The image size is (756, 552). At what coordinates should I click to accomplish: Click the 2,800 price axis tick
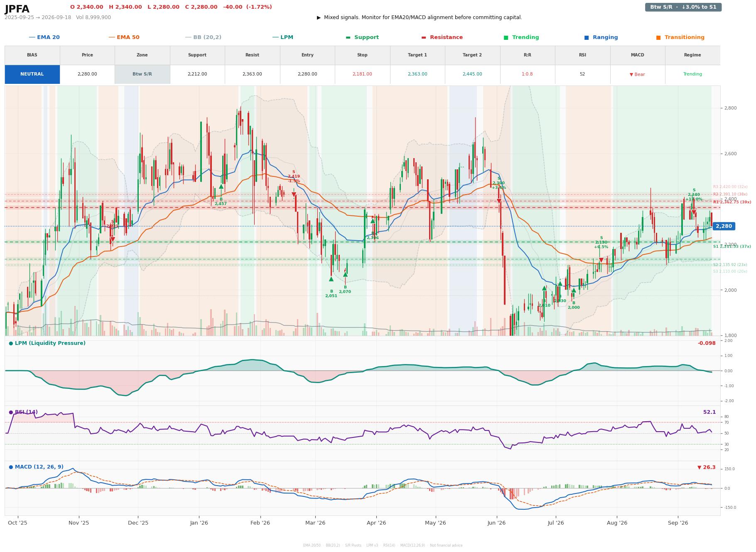[730, 108]
